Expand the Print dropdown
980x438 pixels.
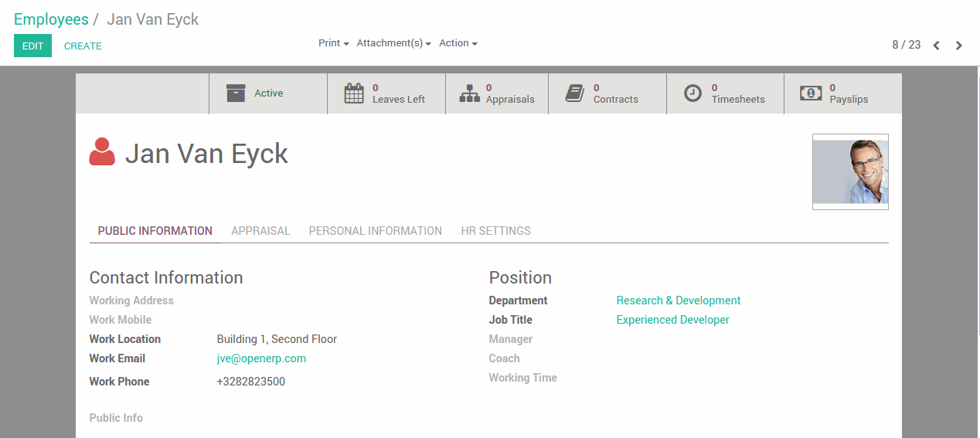tap(333, 43)
